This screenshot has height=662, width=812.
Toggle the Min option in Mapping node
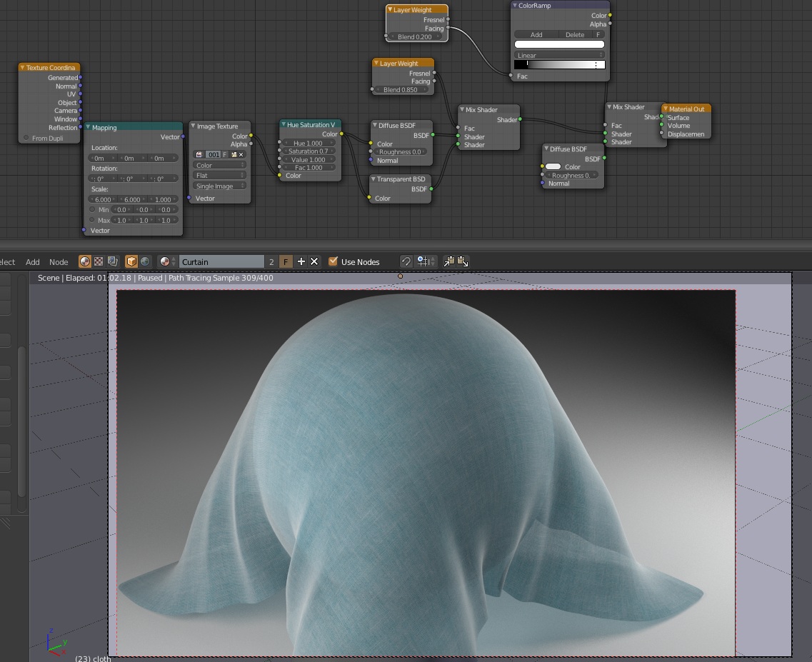92,210
